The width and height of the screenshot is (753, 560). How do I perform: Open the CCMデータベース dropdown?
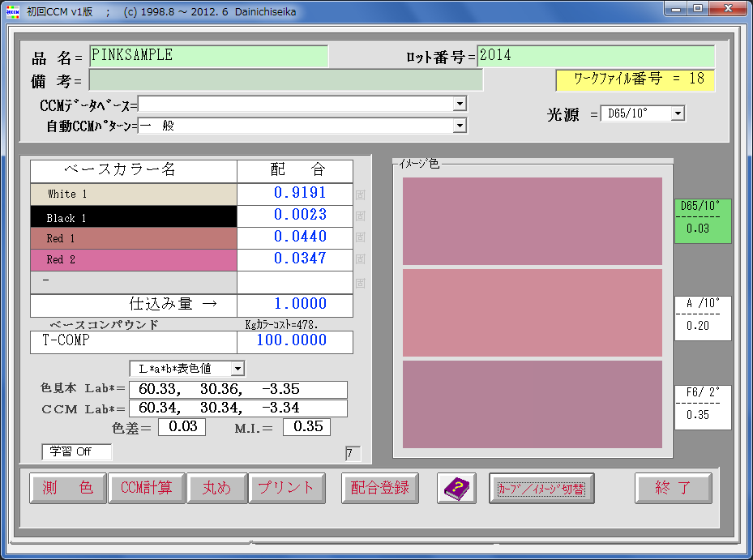(460, 104)
